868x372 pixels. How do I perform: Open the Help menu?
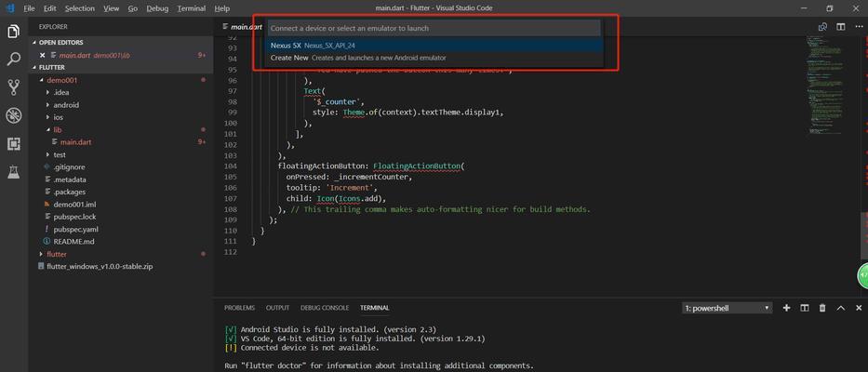[x=222, y=8]
